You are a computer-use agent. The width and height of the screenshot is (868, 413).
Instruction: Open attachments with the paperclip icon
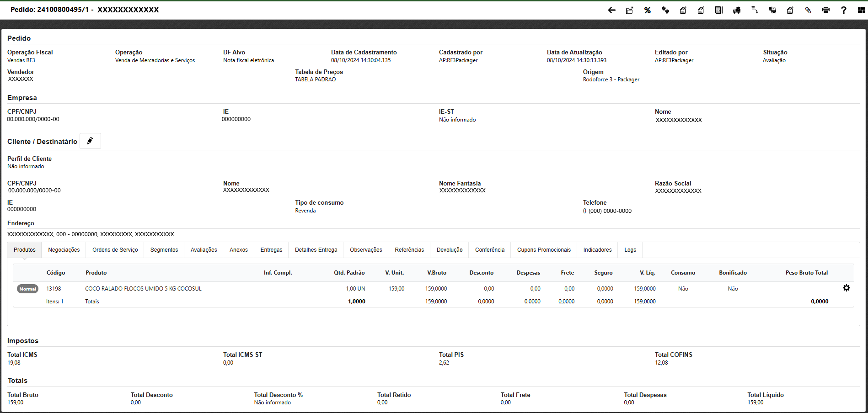click(808, 10)
